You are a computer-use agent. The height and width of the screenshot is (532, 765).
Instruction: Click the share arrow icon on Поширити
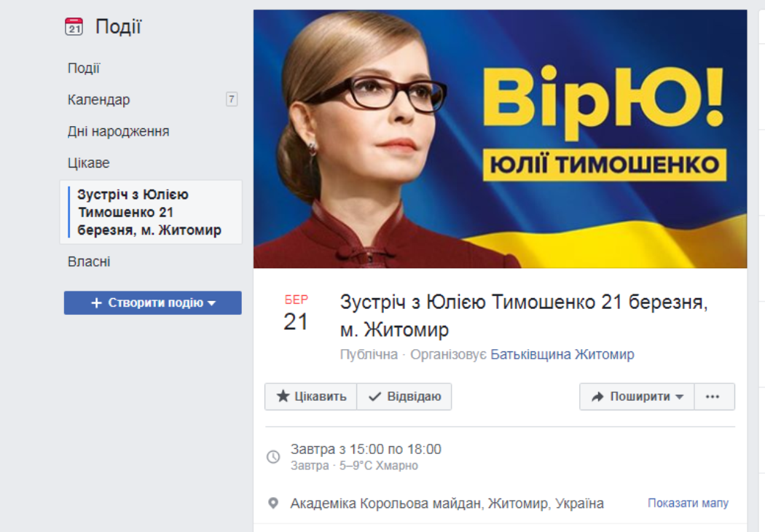click(x=597, y=396)
